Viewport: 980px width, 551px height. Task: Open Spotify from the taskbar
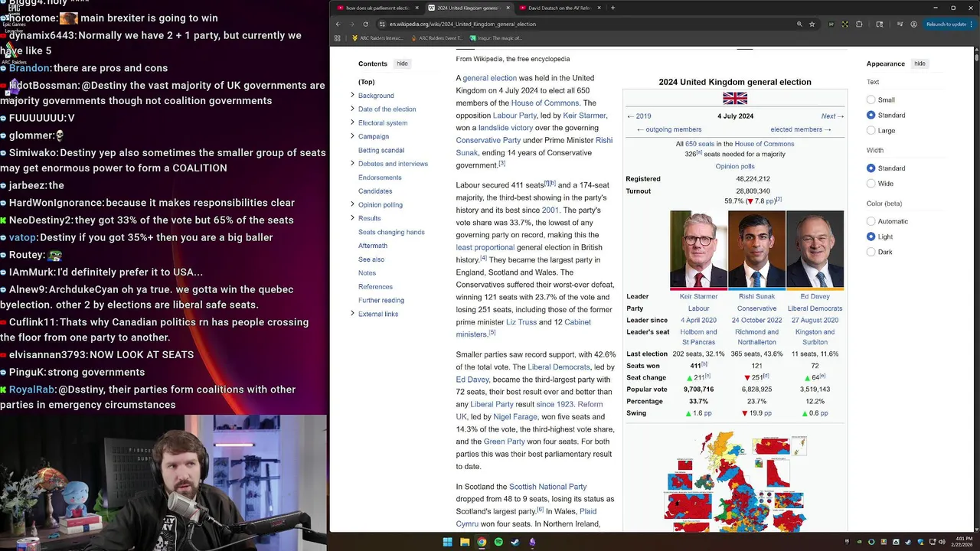pos(498,542)
